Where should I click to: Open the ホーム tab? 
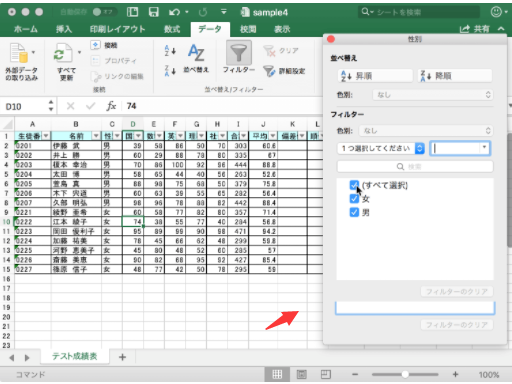tap(26, 29)
